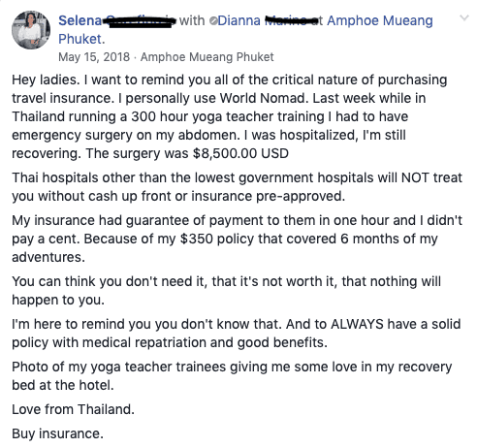Click the 'World Nomad' insurance mention
The height and width of the screenshot is (448, 477).
(263, 98)
